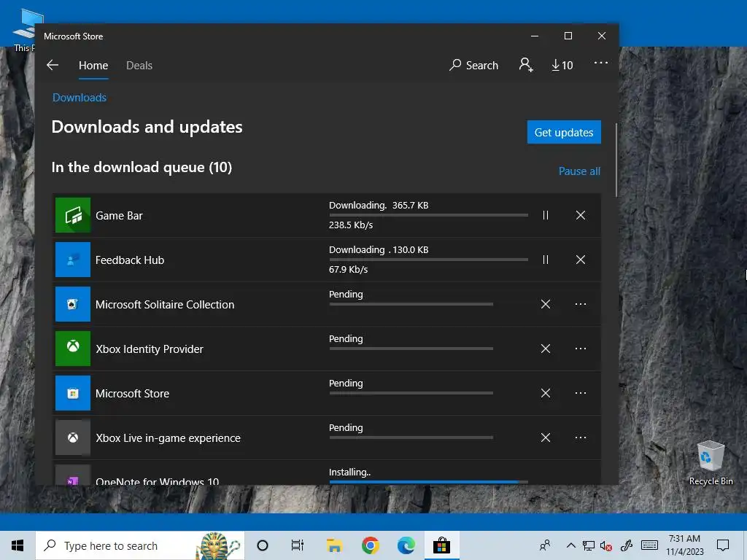Pause the Feedback Hub download
The width and height of the screenshot is (747, 560).
[x=546, y=260]
